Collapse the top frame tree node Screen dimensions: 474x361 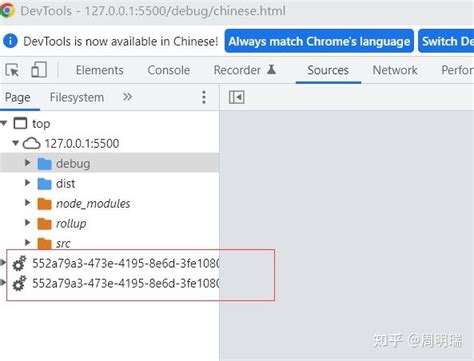coord(4,123)
